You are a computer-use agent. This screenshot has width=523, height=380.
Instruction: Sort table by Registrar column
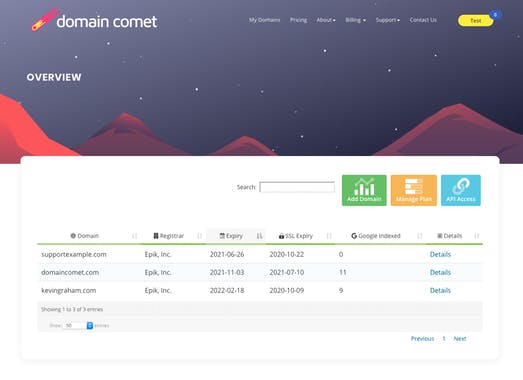click(173, 236)
